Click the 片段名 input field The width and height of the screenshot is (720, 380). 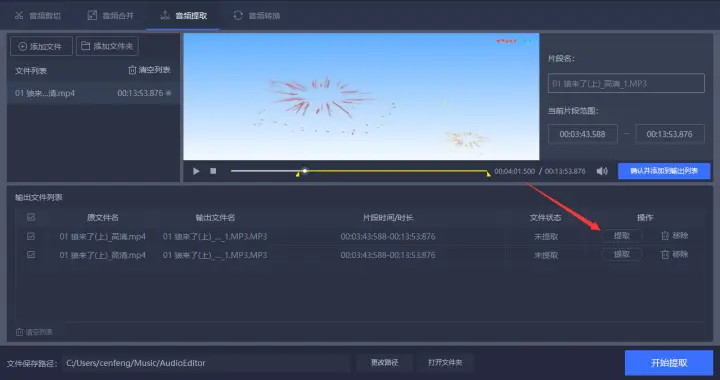click(626, 84)
